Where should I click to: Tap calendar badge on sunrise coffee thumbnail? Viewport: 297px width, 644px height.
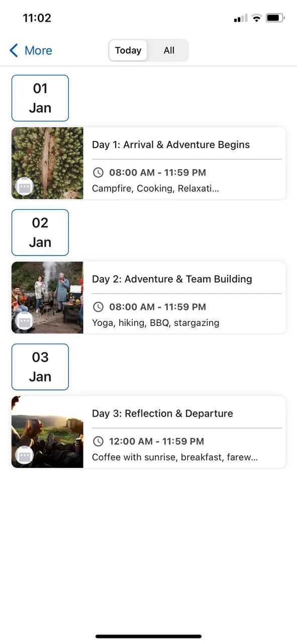[25, 455]
